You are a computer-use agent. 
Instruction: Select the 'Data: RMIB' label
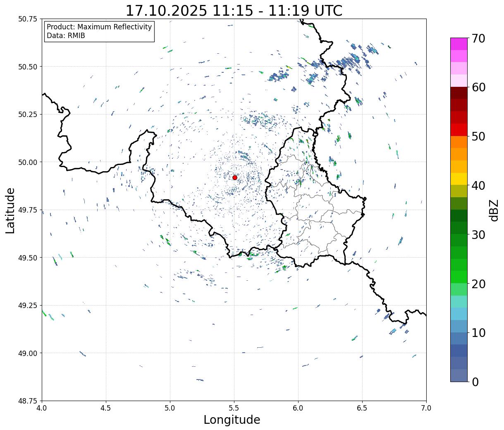click(66, 36)
